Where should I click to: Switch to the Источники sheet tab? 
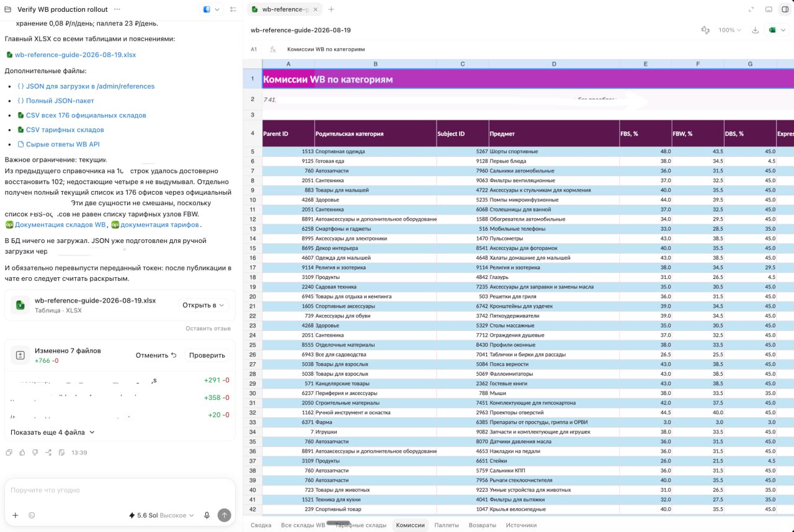(521, 525)
